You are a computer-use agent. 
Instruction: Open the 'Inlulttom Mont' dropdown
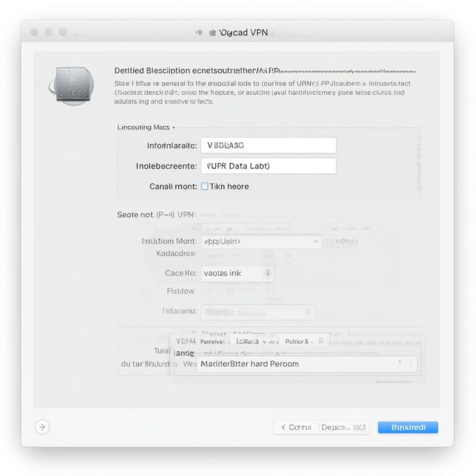pyautogui.click(x=261, y=242)
